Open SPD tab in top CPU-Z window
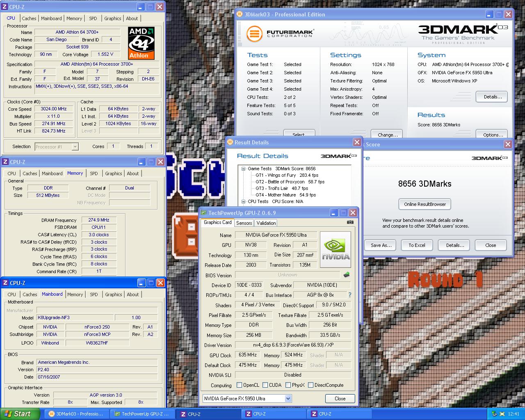This screenshot has height=420, width=525. [93, 18]
